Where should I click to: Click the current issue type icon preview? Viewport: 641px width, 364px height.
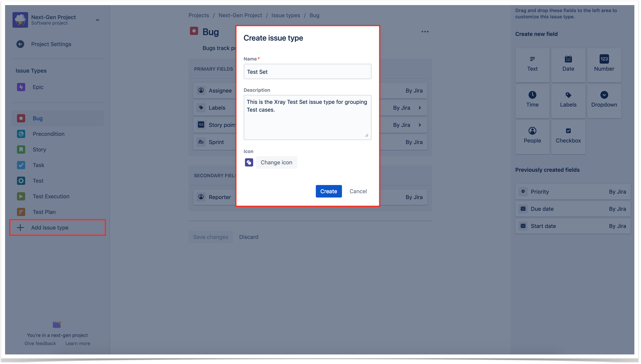coord(249,163)
